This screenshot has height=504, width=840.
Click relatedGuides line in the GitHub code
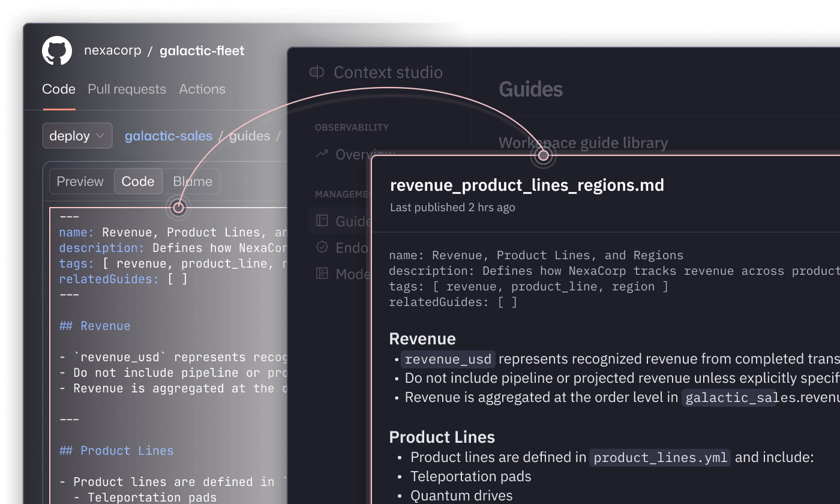click(x=123, y=279)
